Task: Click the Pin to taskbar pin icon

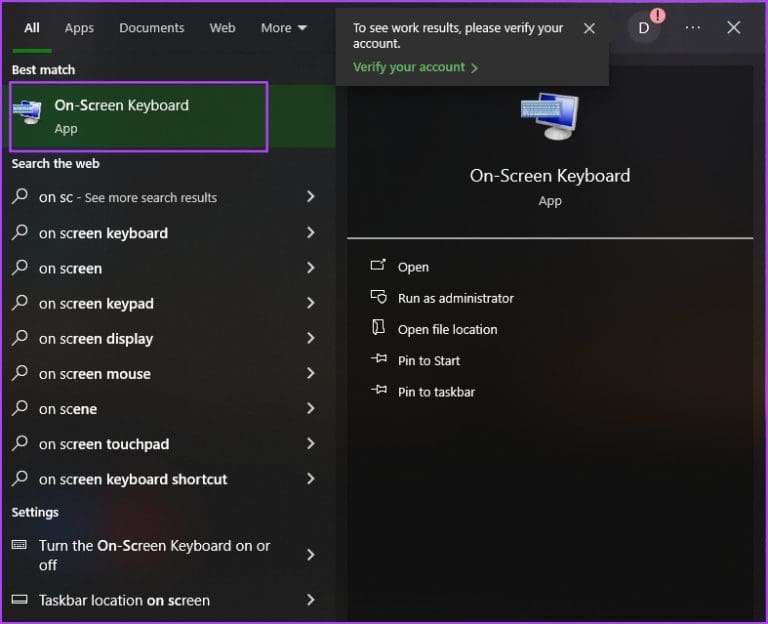Action: [378, 391]
